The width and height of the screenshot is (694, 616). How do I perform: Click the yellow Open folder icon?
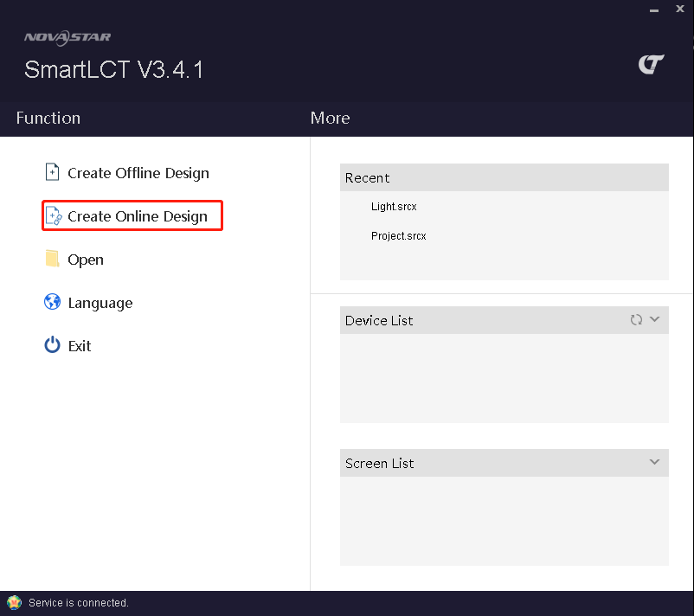(x=52, y=259)
